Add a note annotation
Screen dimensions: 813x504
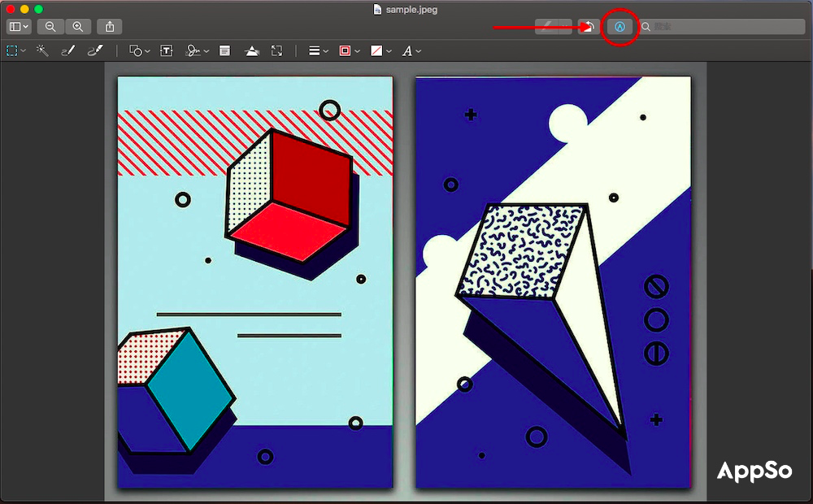224,50
